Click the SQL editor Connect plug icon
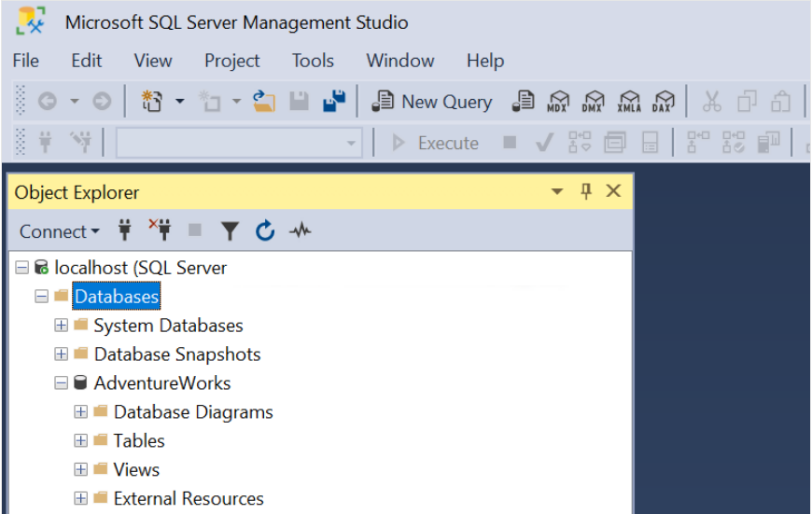The width and height of the screenshot is (812, 514). coord(46,142)
